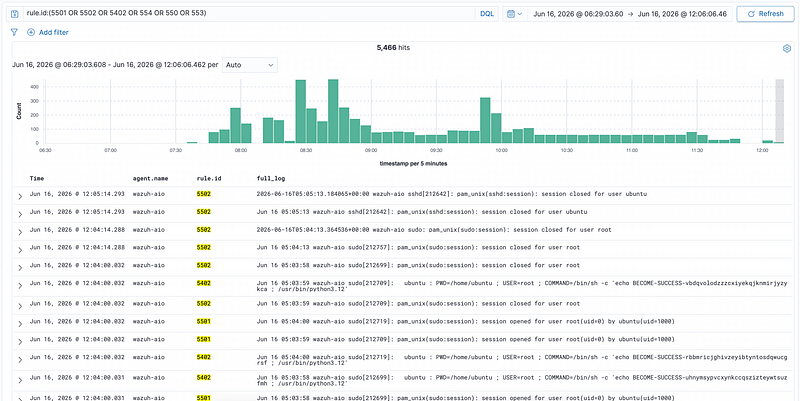
Task: Click the 5,466 hits count text
Action: pos(393,48)
